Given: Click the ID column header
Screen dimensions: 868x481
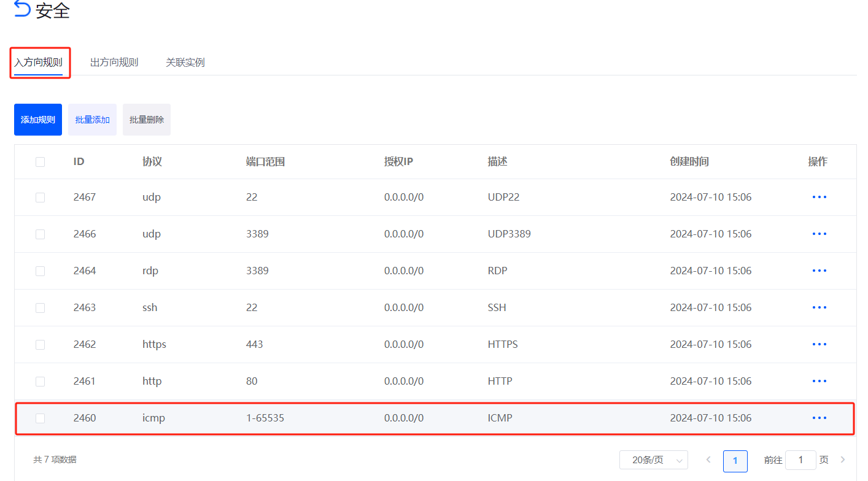Looking at the screenshot, I should pos(79,162).
